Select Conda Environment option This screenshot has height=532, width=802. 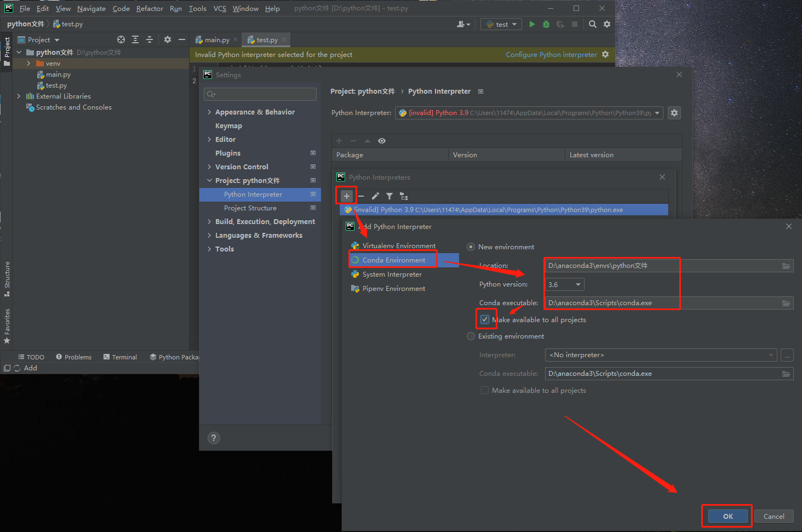[x=404, y=260]
